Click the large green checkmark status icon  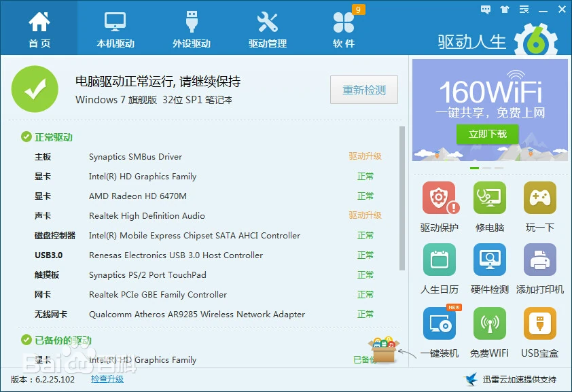[x=35, y=89]
